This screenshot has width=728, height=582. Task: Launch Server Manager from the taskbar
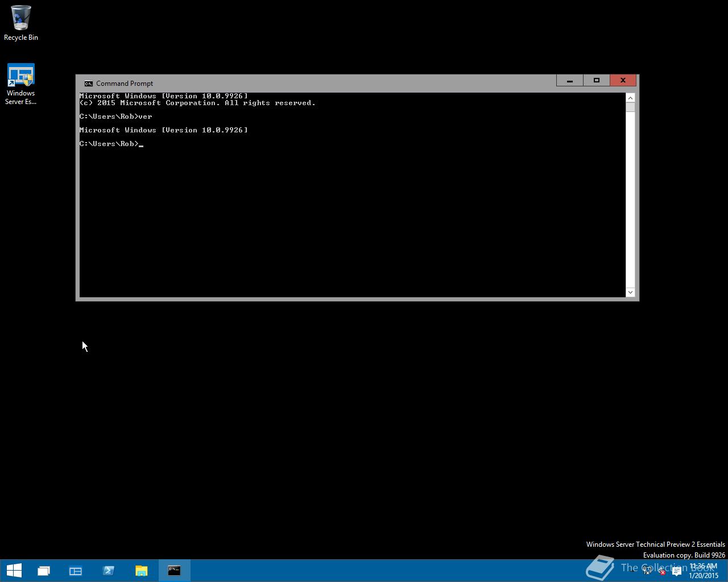(x=76, y=571)
